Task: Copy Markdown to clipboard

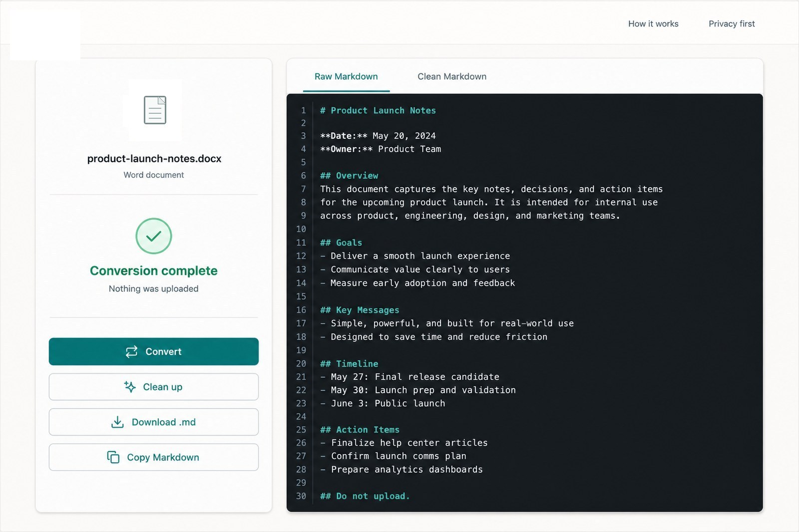Action: coord(154,457)
